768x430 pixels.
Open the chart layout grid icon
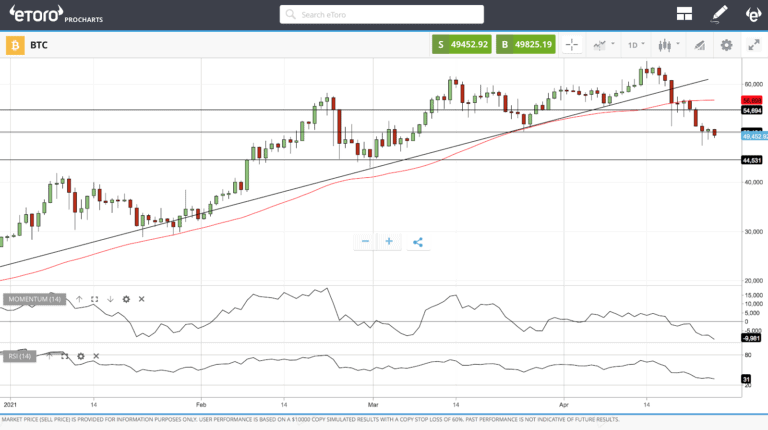(685, 14)
